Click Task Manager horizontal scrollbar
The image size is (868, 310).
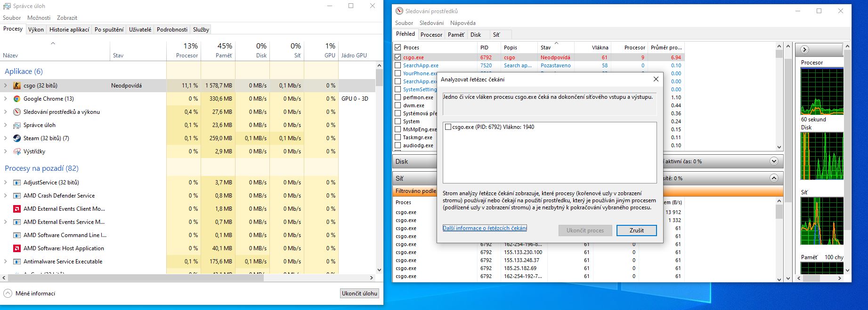188,278
